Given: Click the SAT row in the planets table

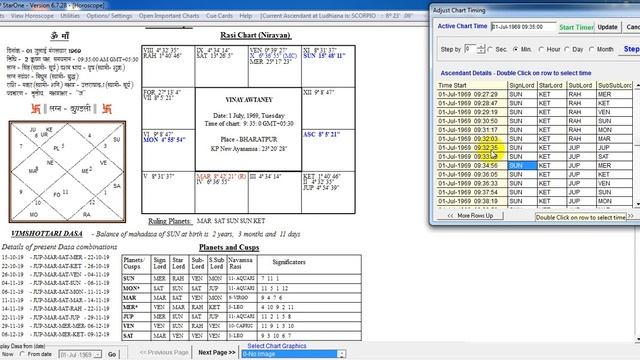Looking at the screenshot, I should (x=241, y=336).
